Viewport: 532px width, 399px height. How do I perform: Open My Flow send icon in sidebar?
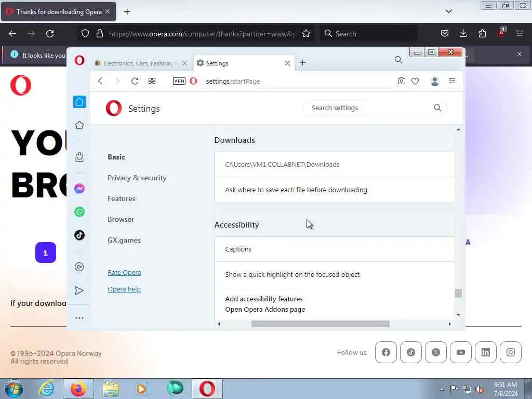(x=79, y=290)
